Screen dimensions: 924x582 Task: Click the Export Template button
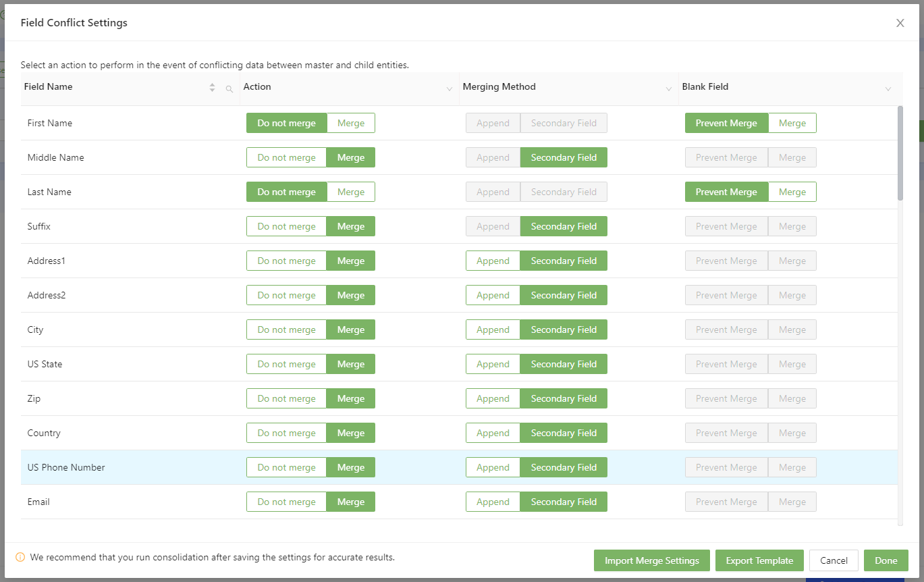click(x=759, y=560)
